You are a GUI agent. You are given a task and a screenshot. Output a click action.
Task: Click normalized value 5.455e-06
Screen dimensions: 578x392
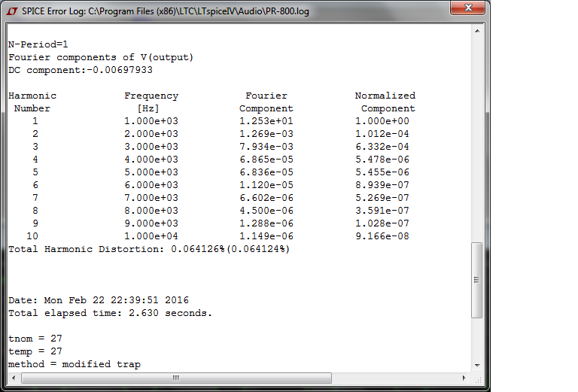382,172
